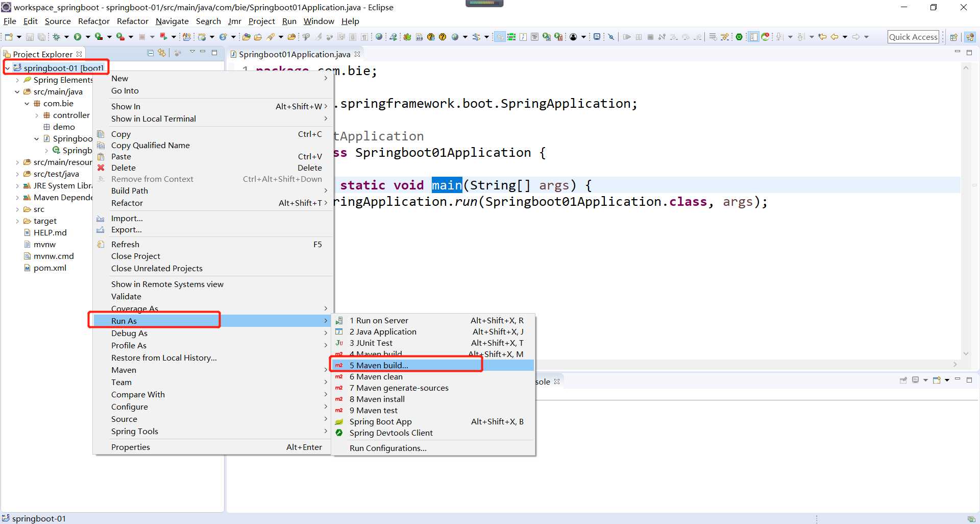Expand the Spring Elements tree node

coord(17,80)
